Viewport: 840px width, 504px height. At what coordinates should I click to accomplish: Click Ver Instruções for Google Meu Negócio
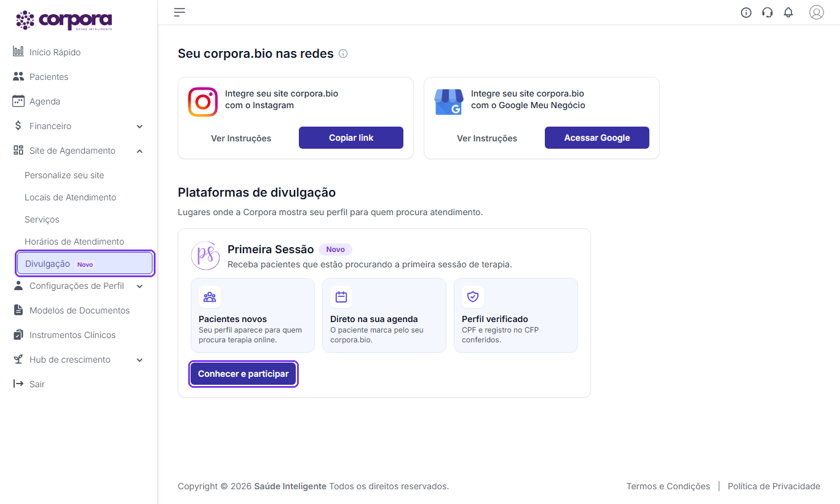(487, 138)
